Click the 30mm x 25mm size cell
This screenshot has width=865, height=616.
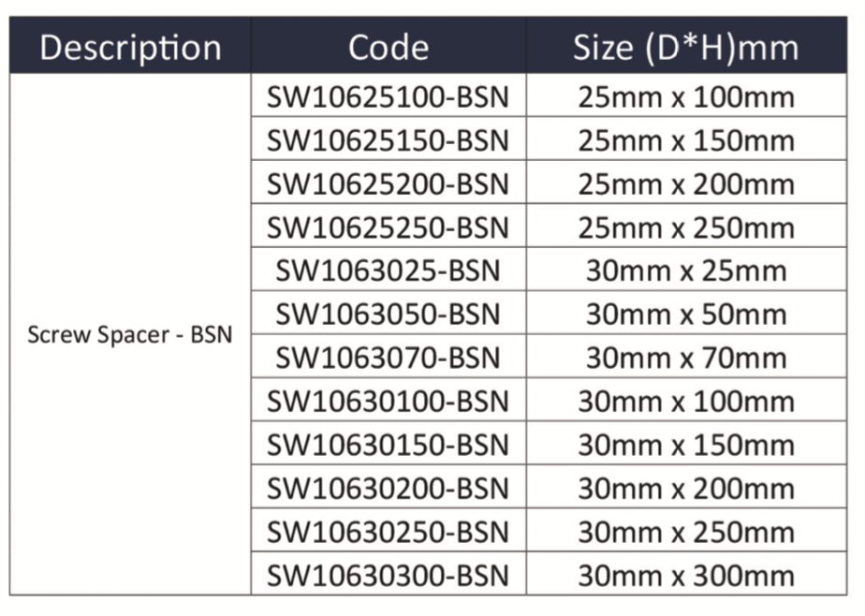[685, 271]
